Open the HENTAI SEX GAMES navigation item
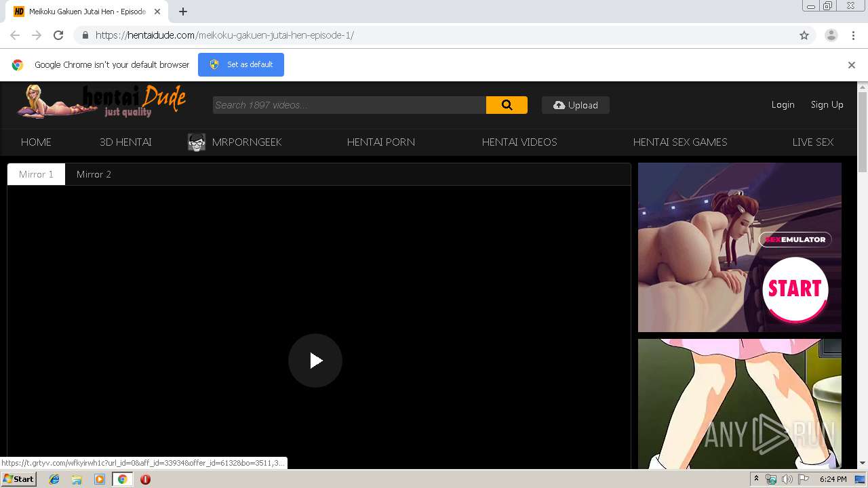 (x=680, y=142)
